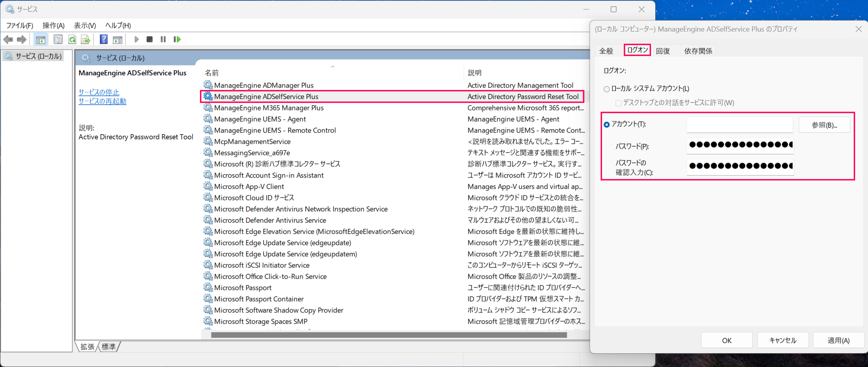Click gear icon of Microsoft Defender Antivirus Service
Screen dimensions: 868x367
pyautogui.click(x=208, y=220)
